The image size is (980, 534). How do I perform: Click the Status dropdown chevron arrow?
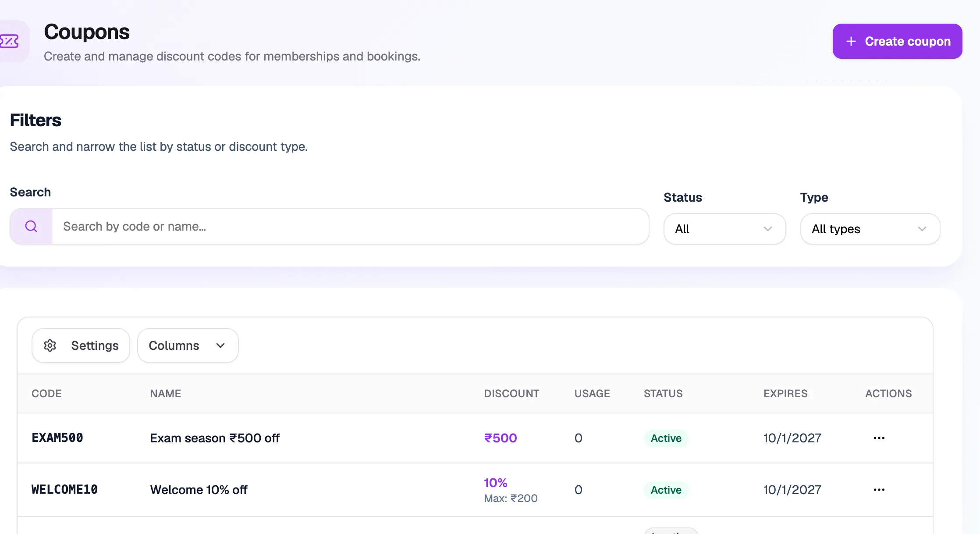[767, 229]
